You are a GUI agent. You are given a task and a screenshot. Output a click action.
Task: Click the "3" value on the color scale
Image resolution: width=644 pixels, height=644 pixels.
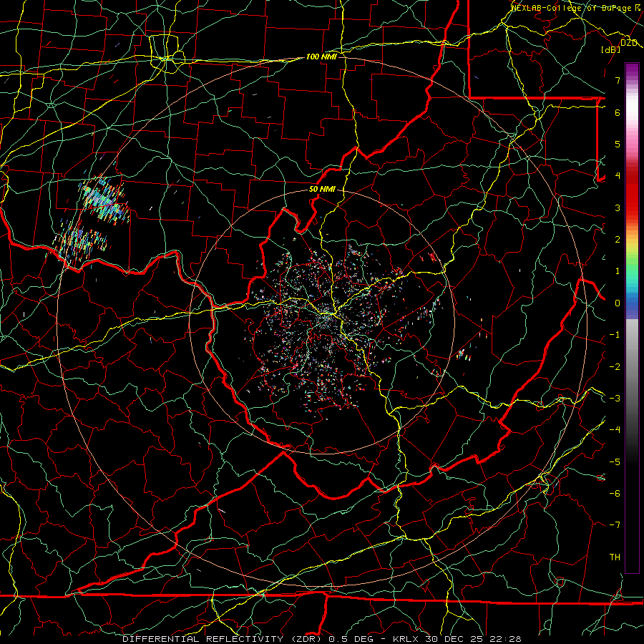tap(618, 208)
